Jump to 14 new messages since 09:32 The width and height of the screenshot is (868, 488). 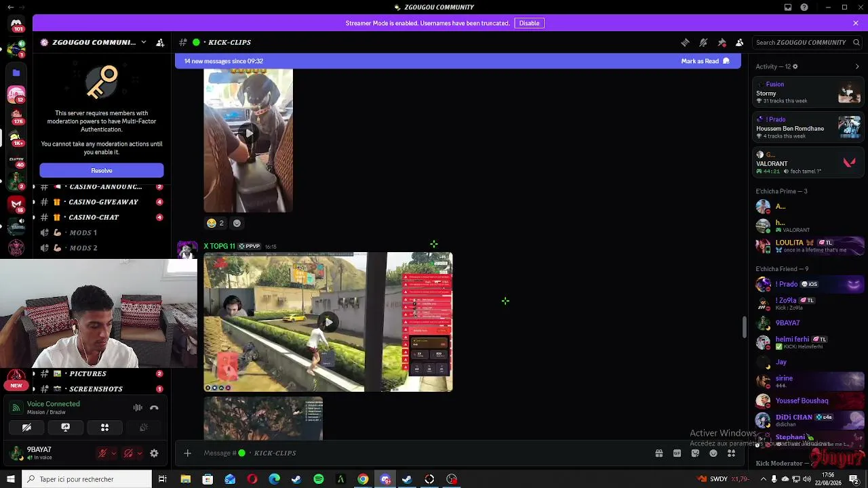point(224,61)
